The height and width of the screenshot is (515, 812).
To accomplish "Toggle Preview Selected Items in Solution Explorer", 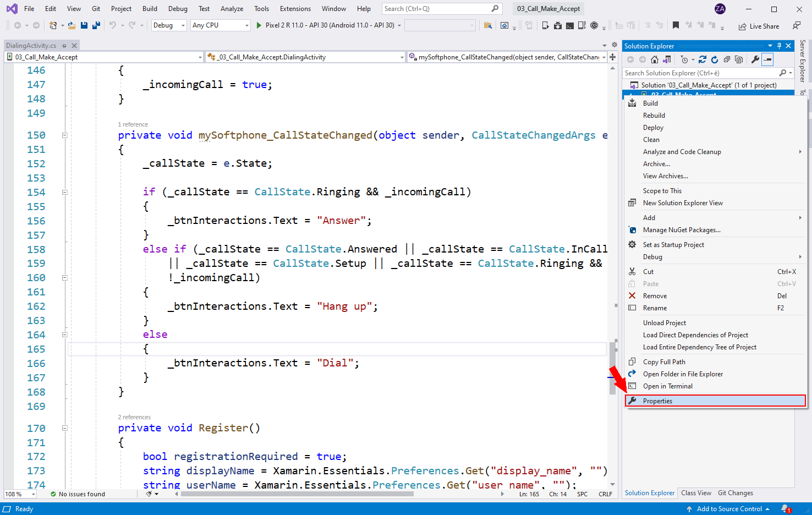I will coord(767,59).
